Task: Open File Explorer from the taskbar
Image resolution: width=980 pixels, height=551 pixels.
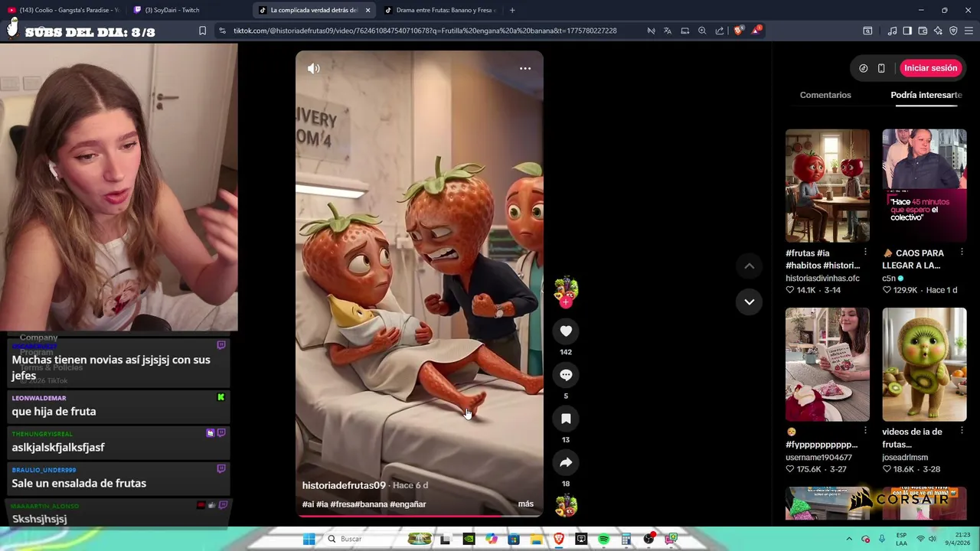Action: point(537,539)
